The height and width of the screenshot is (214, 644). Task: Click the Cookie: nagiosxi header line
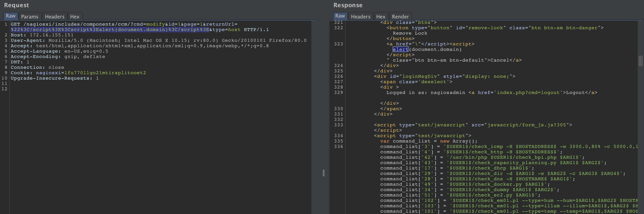(78, 73)
